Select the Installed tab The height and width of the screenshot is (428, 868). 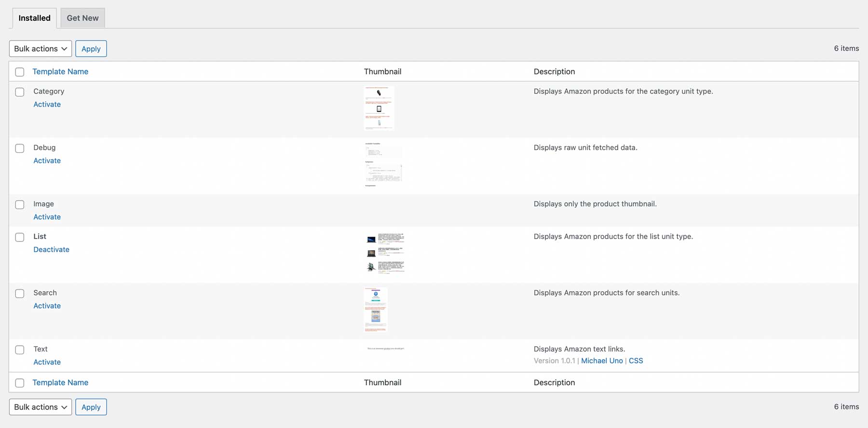pyautogui.click(x=34, y=18)
